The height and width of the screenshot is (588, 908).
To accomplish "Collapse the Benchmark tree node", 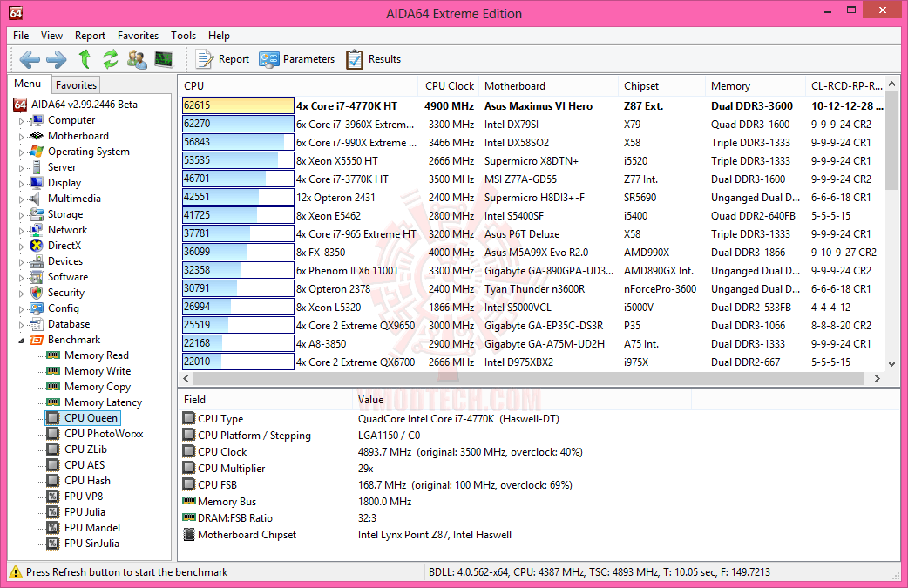I will tap(22, 341).
